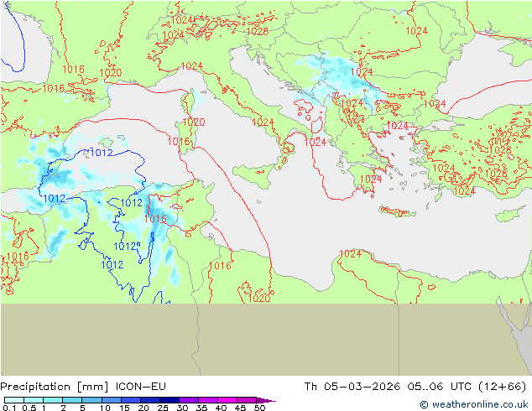Click the '25' legend value label

[163, 408]
